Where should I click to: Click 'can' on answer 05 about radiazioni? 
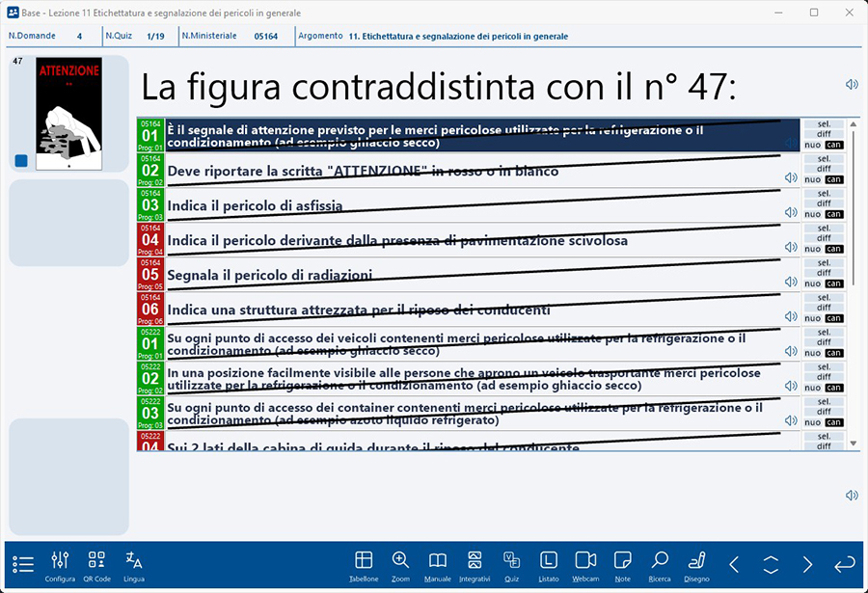coord(834,283)
